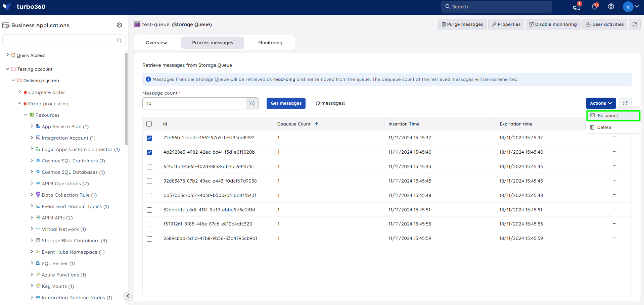Open the announcements megaphone icon
Image resolution: width=644 pixels, height=305 pixels.
577,7
